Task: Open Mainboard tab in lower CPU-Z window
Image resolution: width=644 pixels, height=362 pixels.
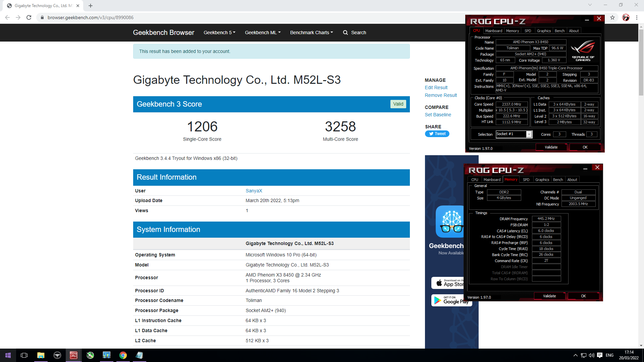Action: (x=492, y=180)
